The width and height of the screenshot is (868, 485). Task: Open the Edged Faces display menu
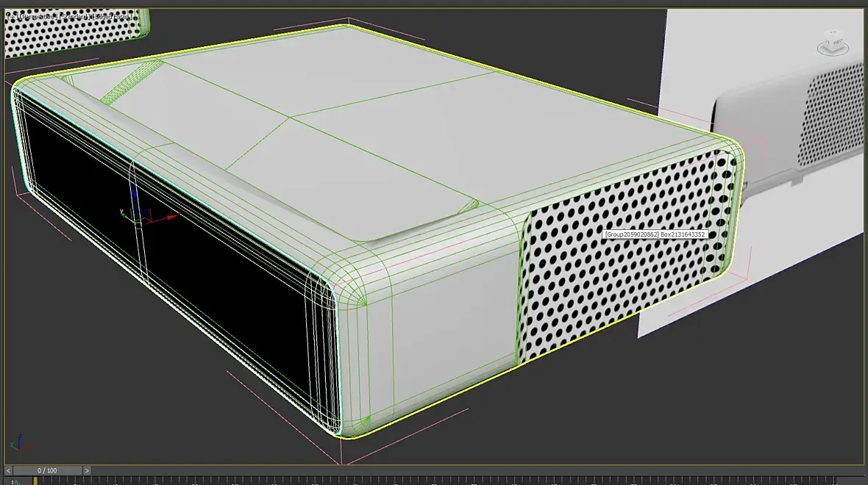tap(113, 17)
